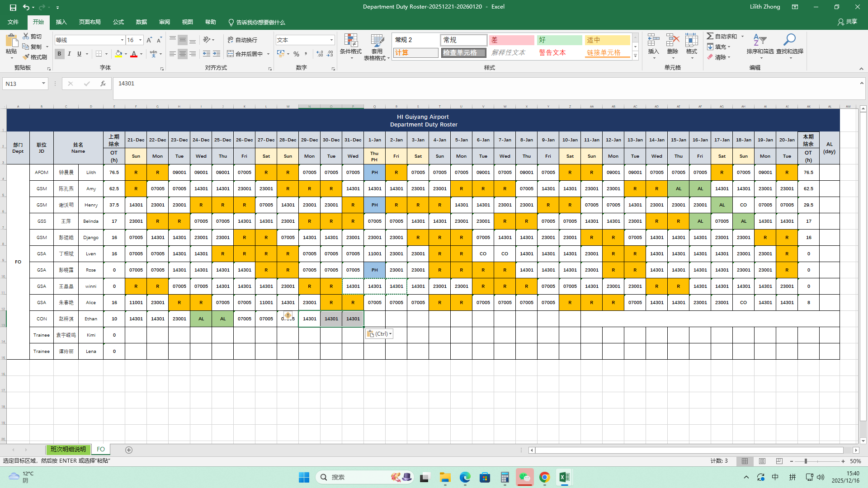Open the shift details sheet tab

(x=68, y=450)
